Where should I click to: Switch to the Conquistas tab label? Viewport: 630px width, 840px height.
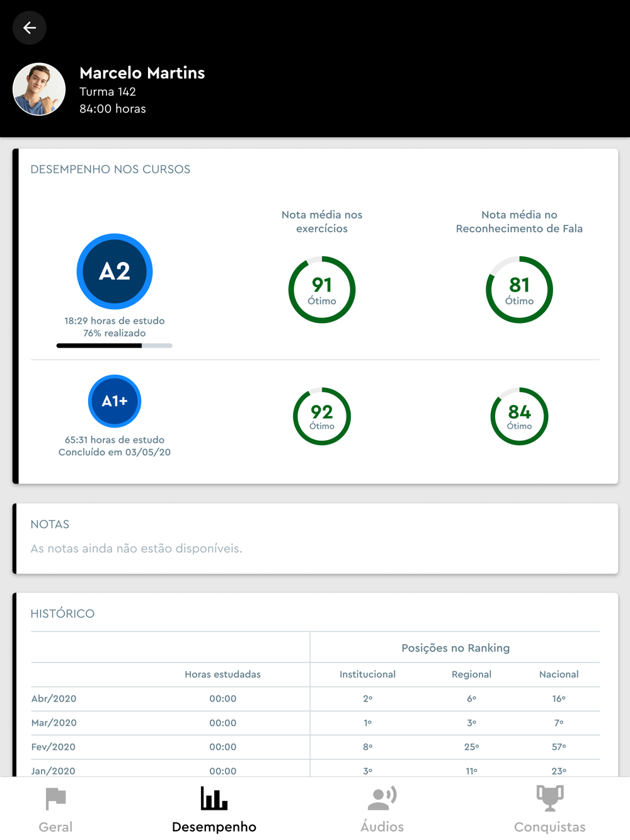(x=550, y=827)
